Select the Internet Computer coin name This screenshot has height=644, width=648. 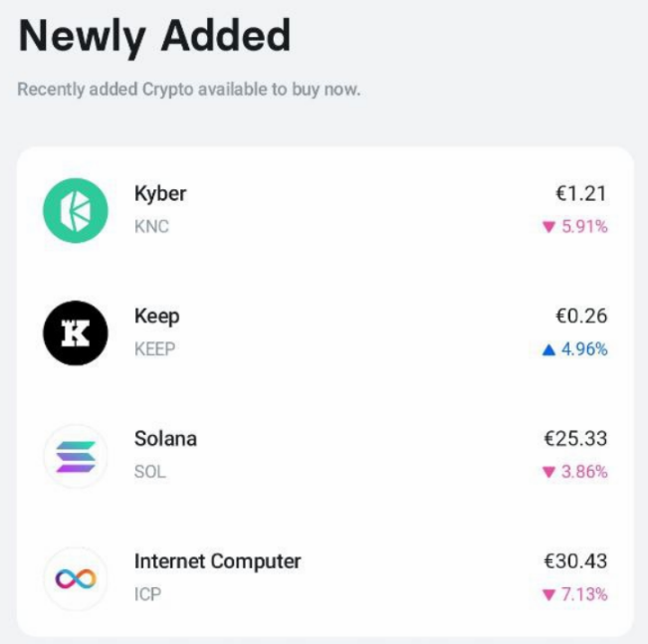coord(217,561)
